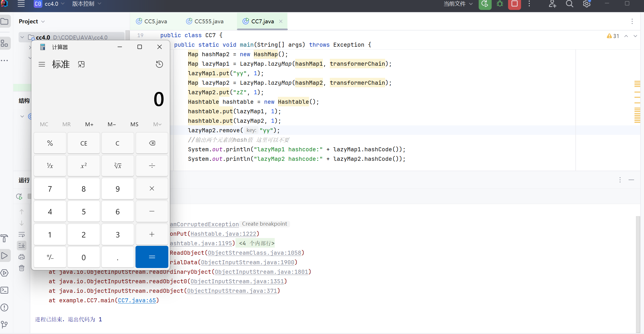
Task: Collapse cc4.0 project tree node
Action: pyautogui.click(x=22, y=37)
